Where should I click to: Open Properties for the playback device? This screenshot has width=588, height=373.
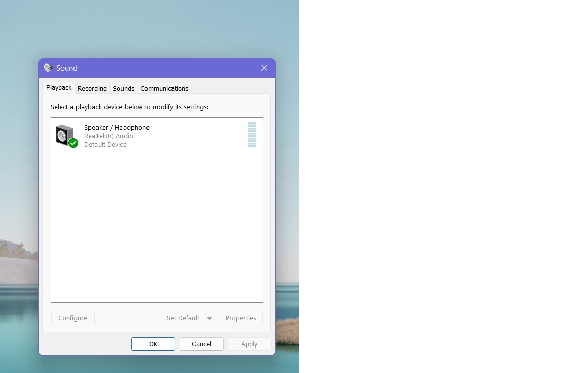coord(240,317)
